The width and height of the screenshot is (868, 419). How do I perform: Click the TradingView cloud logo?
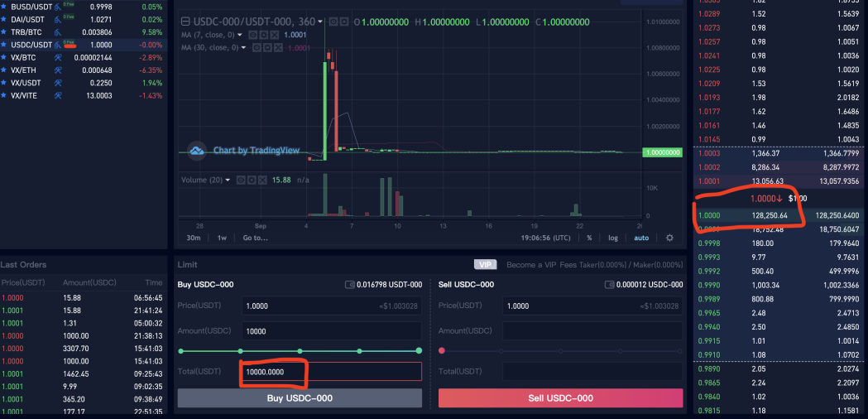tap(197, 150)
